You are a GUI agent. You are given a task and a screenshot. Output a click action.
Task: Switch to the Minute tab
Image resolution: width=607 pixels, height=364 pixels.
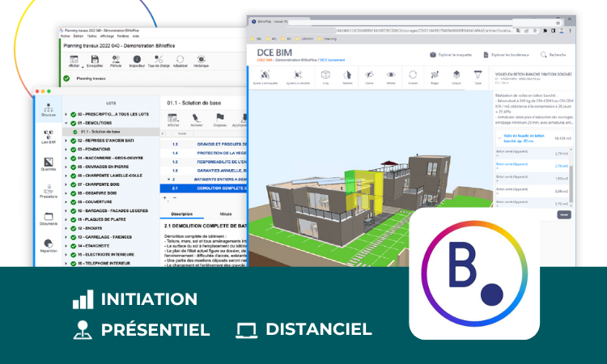[226, 214]
